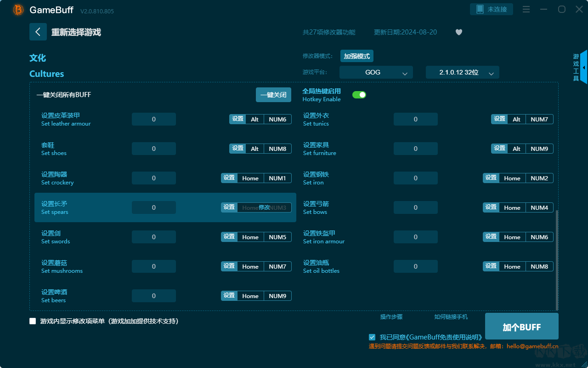
Task: Focus the Set tunics value field
Action: click(416, 119)
